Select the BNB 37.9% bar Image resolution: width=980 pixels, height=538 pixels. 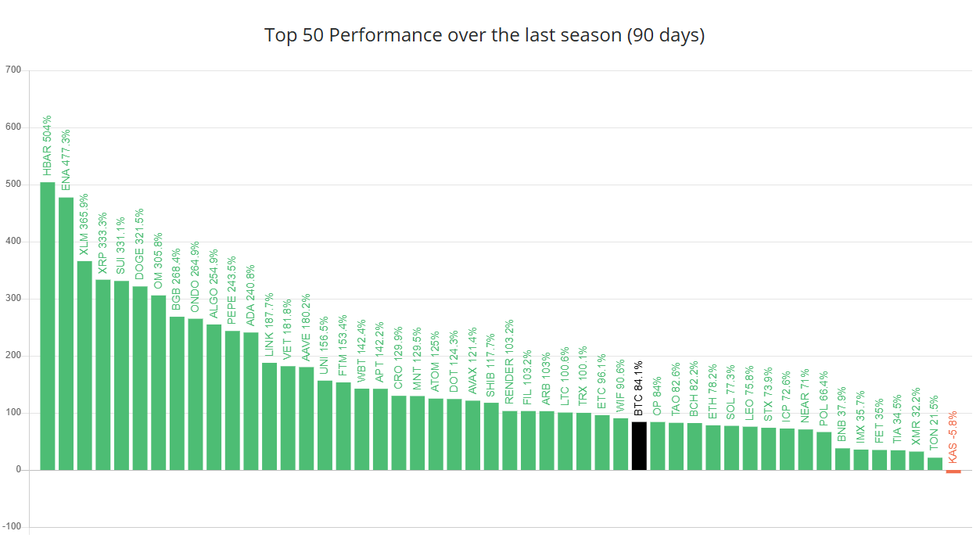click(x=842, y=459)
